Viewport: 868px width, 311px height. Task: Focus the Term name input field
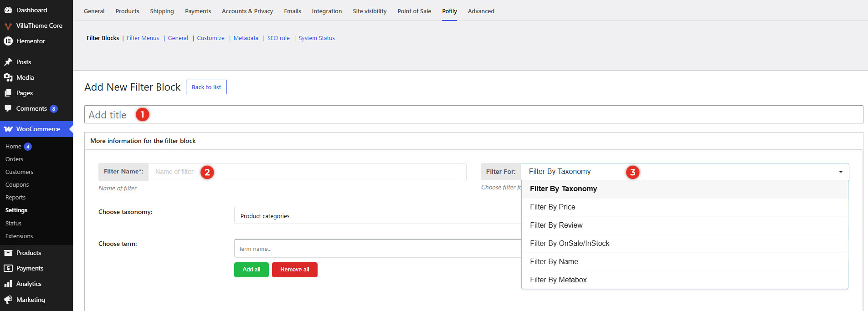point(378,248)
